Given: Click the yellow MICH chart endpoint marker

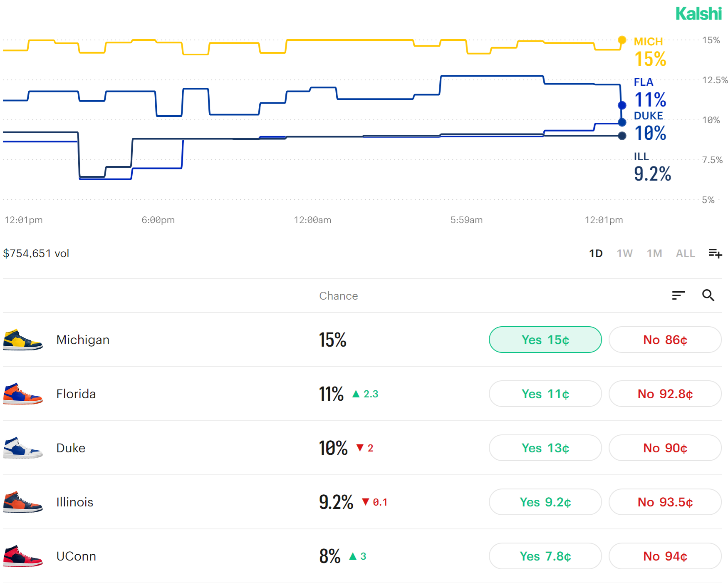Looking at the screenshot, I should tap(622, 40).
